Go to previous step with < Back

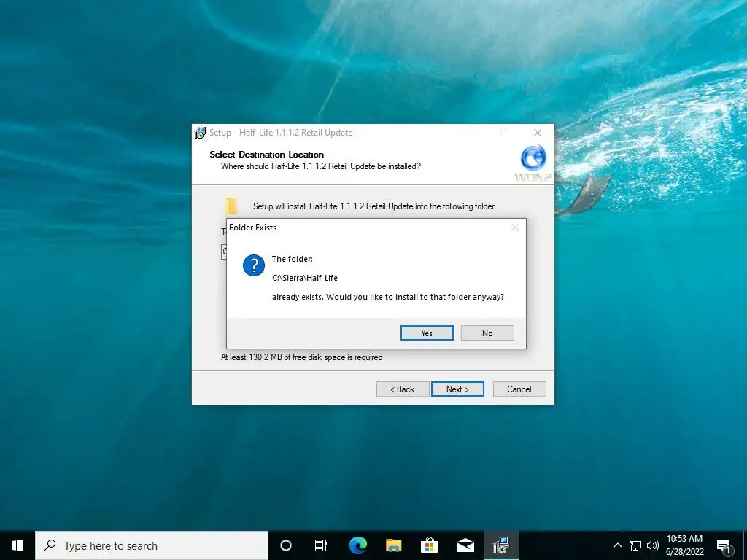click(x=403, y=389)
